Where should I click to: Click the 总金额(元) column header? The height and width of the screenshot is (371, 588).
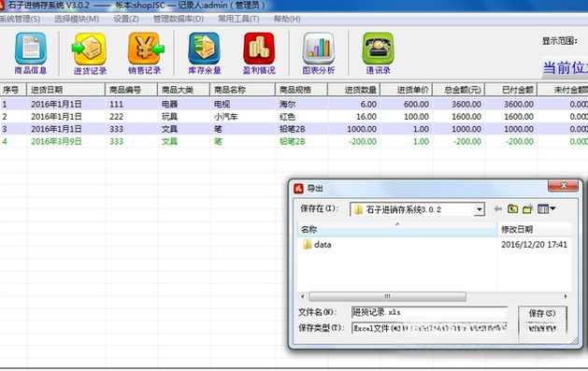point(459,90)
